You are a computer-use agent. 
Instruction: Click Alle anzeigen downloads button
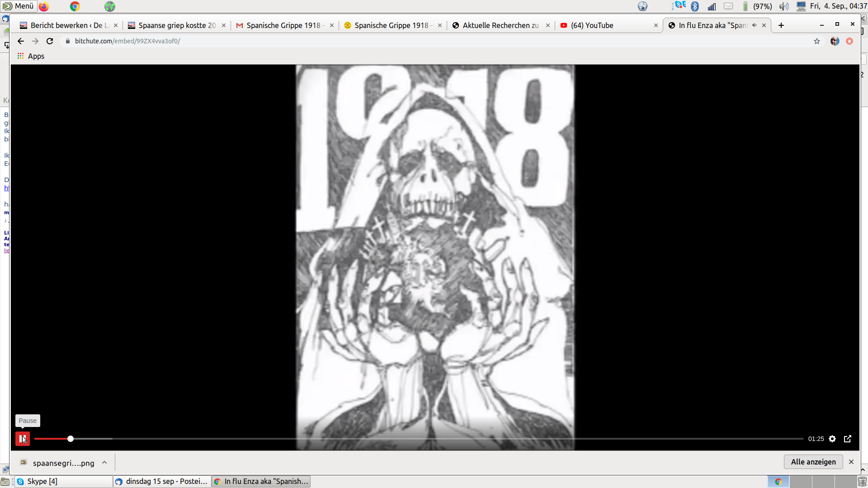click(x=813, y=462)
